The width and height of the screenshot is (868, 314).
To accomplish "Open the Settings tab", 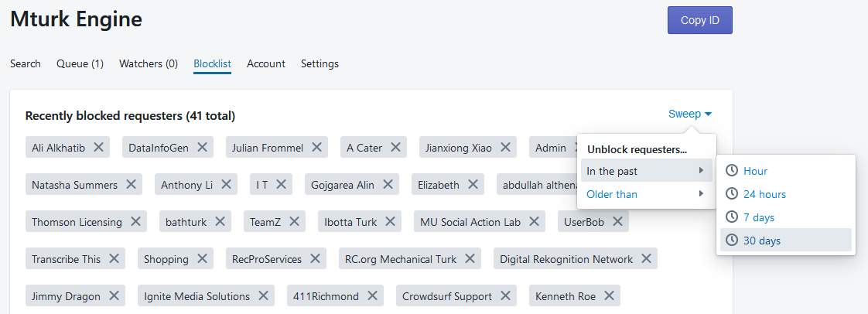I will (x=320, y=63).
